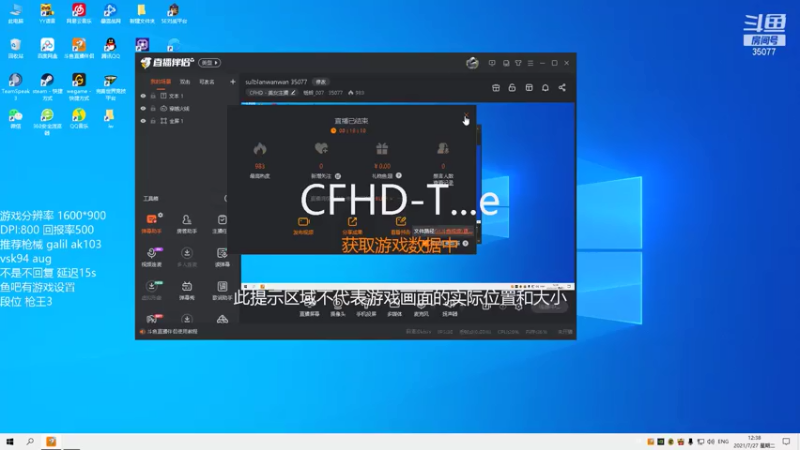Switch to the second scene tab
800x450 pixels.
185,82
